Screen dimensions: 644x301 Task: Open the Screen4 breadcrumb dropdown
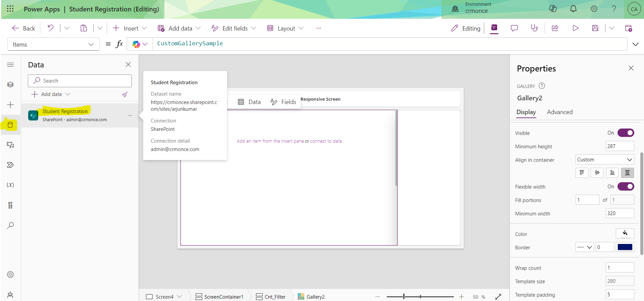coord(179,297)
